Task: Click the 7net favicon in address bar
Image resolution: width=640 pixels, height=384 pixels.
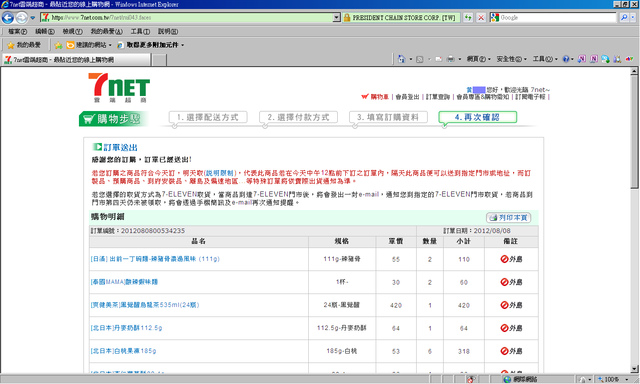Action: 45,18
